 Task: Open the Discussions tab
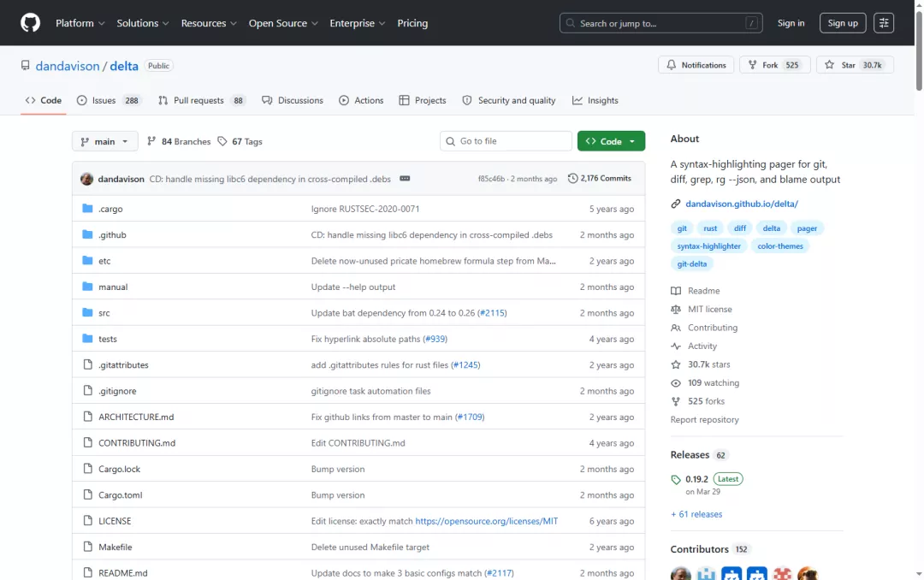293,100
